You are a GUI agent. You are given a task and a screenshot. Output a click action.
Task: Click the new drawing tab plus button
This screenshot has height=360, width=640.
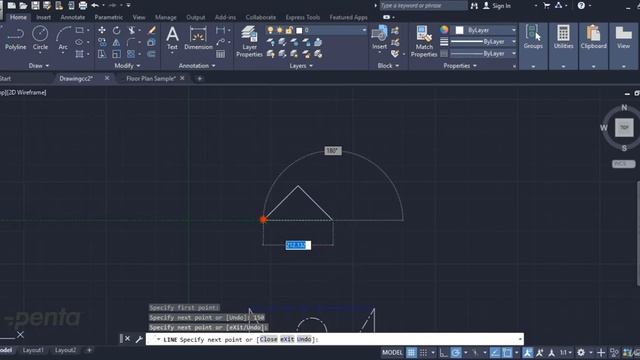[x=200, y=78]
